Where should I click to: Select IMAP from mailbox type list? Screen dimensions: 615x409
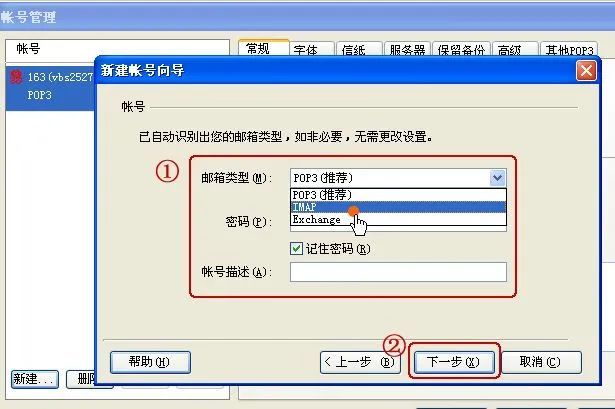point(398,207)
